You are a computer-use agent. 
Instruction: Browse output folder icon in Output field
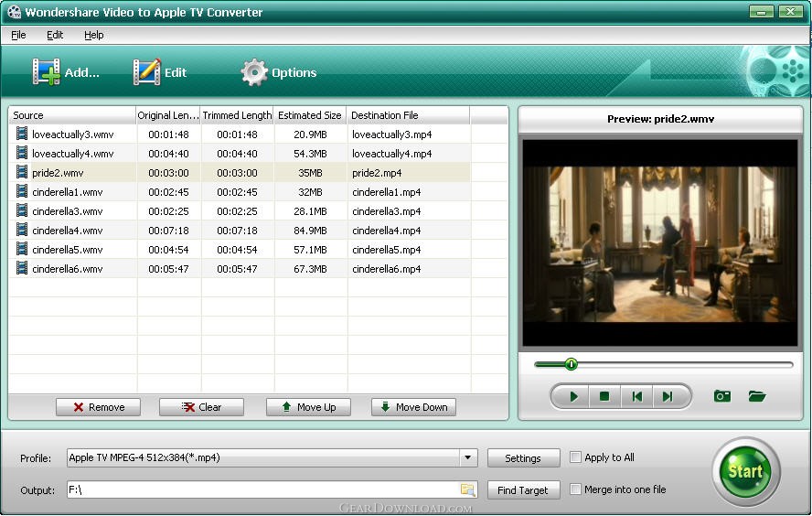pyautogui.click(x=467, y=489)
